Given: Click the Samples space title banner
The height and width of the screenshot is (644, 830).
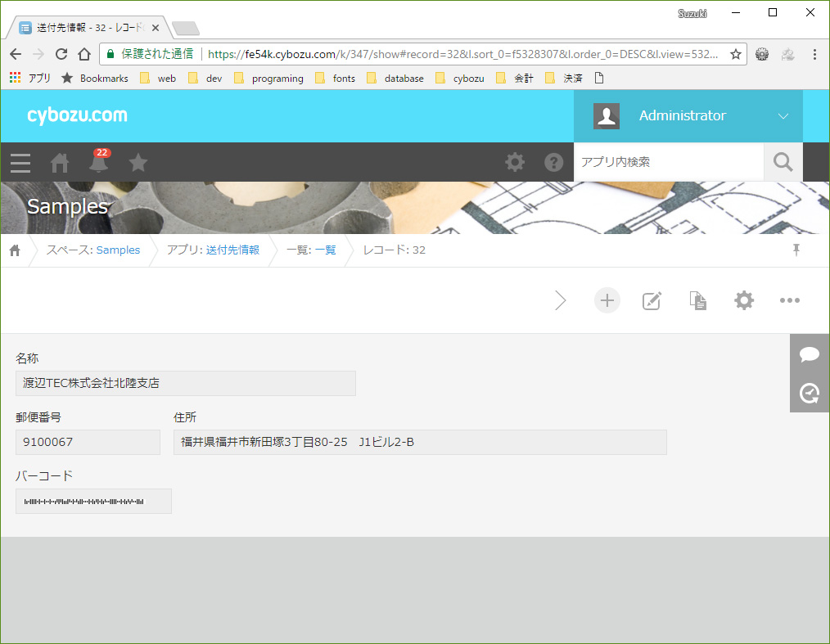Looking at the screenshot, I should click(68, 206).
